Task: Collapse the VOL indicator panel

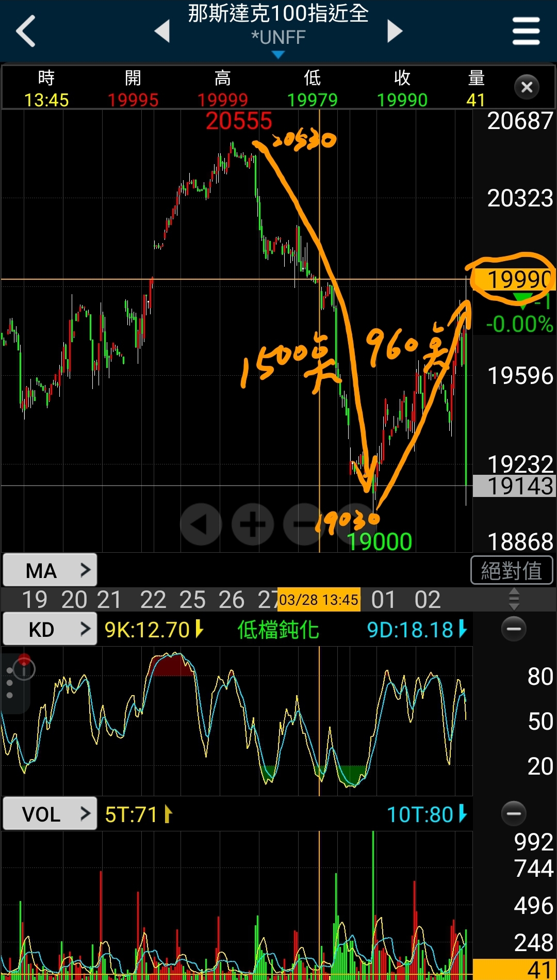Action: click(514, 813)
